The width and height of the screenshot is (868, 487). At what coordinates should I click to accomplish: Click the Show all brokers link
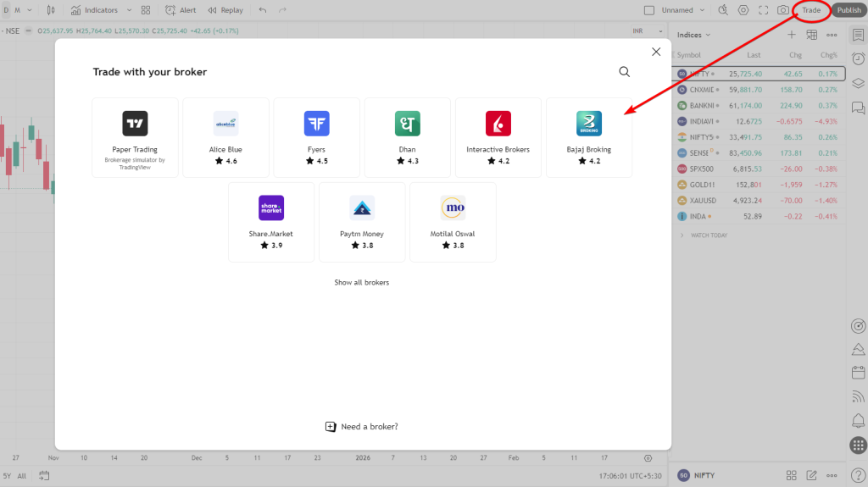click(362, 282)
